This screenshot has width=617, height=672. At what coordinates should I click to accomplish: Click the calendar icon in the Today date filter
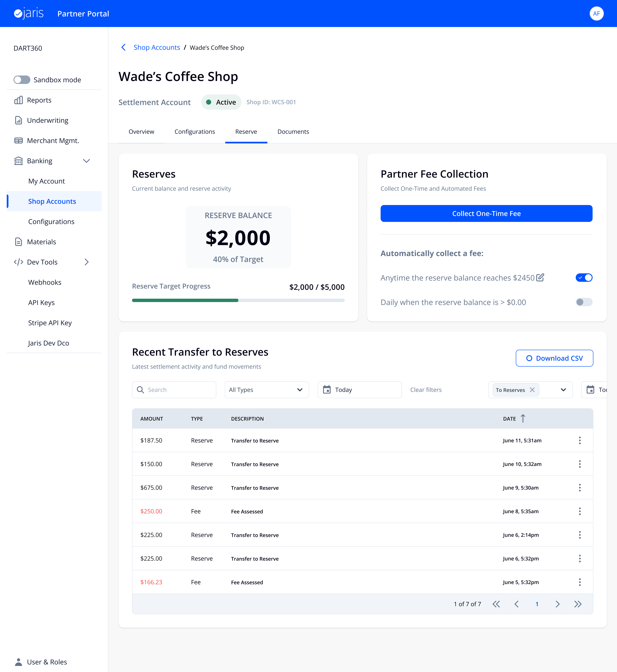pos(327,390)
